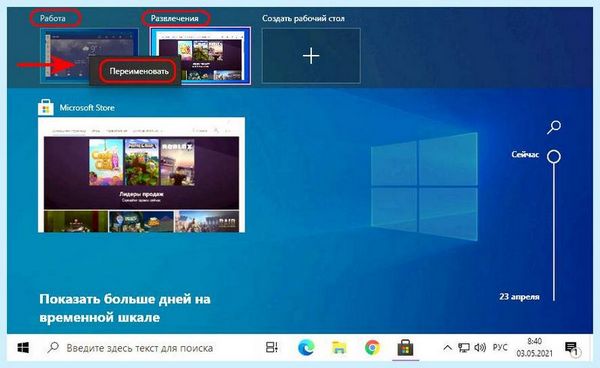
Task: Open the notification center icon
Action: click(572, 348)
